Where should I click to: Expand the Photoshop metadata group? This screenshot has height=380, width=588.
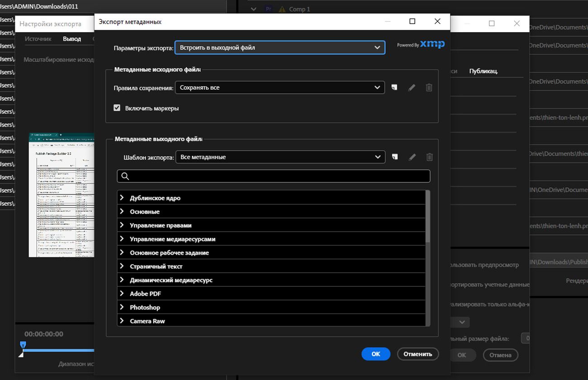click(x=122, y=307)
